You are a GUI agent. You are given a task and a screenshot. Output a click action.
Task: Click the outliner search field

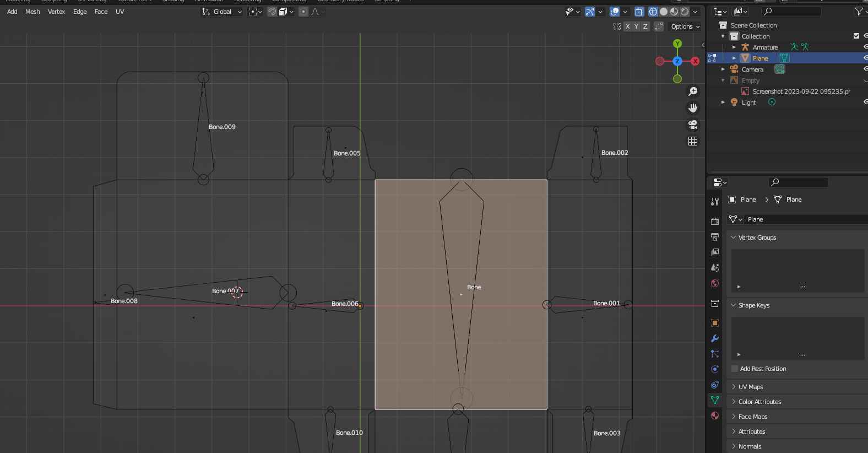[x=791, y=11]
